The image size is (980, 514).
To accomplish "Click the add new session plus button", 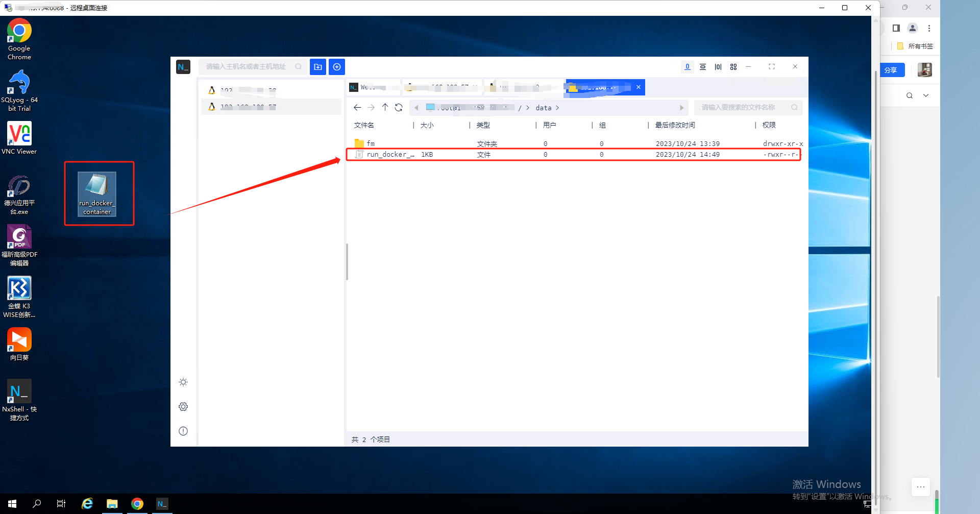I will 337,67.
